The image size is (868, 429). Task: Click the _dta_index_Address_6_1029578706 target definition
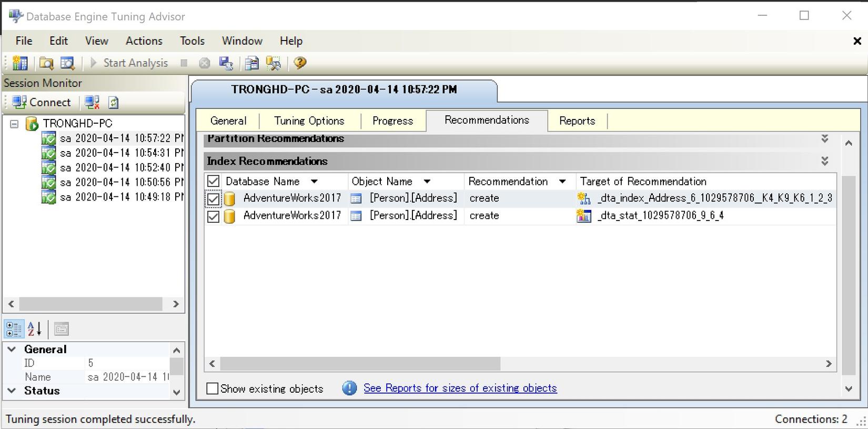pos(715,198)
